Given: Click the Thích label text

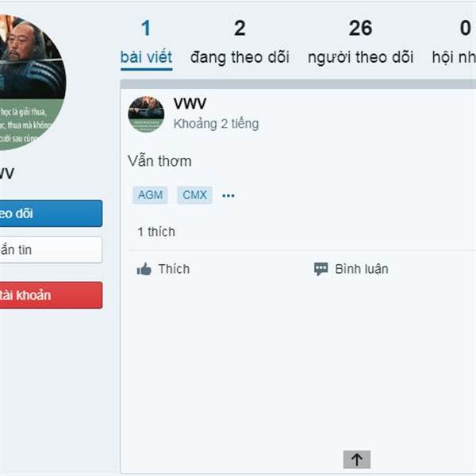Looking at the screenshot, I should (x=174, y=269).
